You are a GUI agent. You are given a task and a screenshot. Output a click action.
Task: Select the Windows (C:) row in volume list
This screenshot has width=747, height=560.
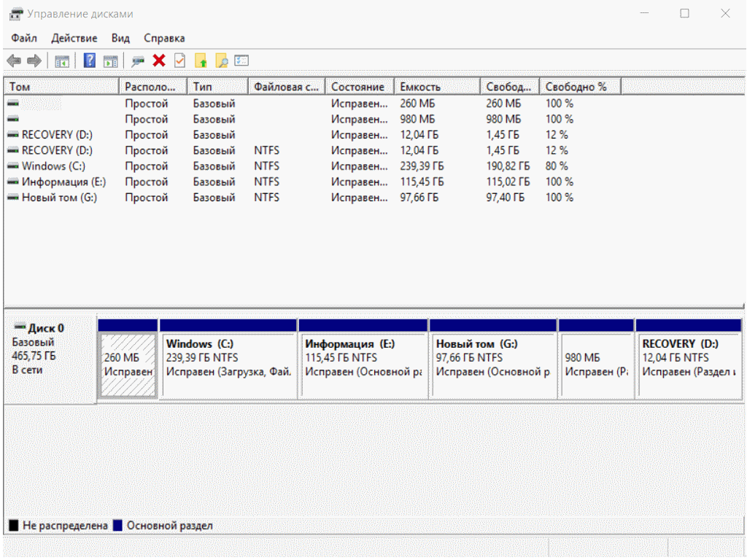point(53,166)
